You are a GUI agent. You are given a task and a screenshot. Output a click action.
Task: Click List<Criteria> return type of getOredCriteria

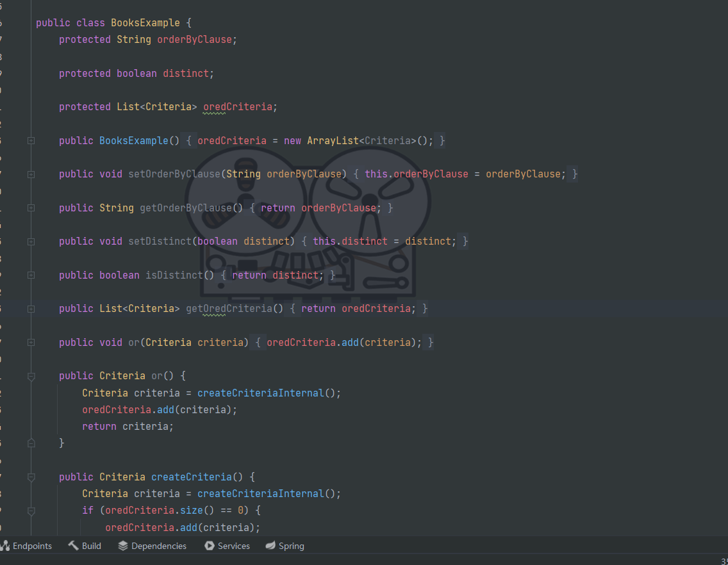pyautogui.click(x=139, y=309)
